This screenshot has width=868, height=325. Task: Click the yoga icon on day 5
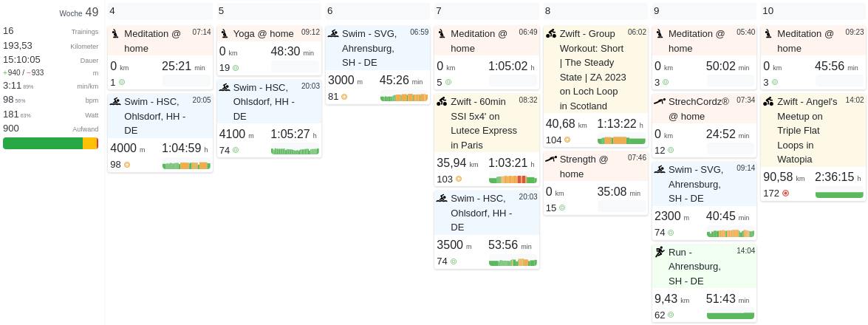225,34
